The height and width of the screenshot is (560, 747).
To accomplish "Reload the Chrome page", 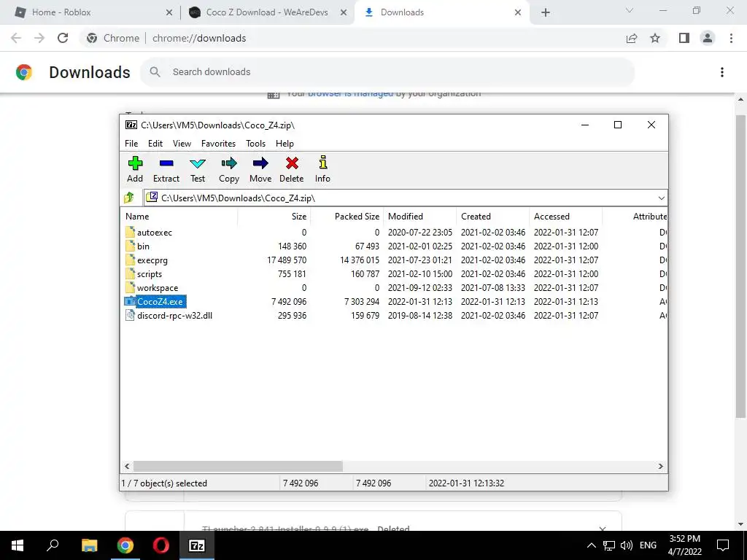I will (63, 38).
